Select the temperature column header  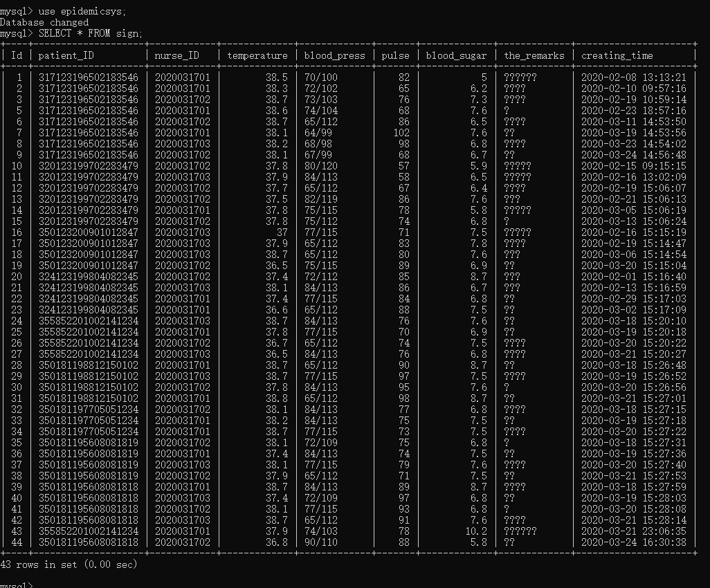pos(257,55)
